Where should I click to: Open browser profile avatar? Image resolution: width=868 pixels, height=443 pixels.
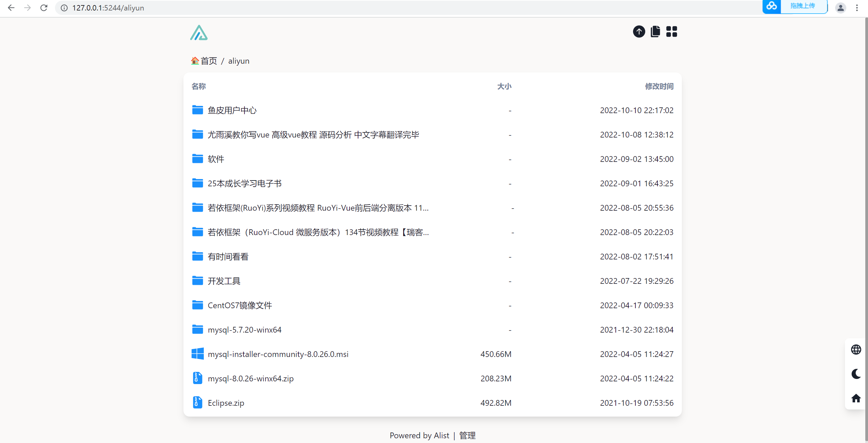pyautogui.click(x=840, y=8)
